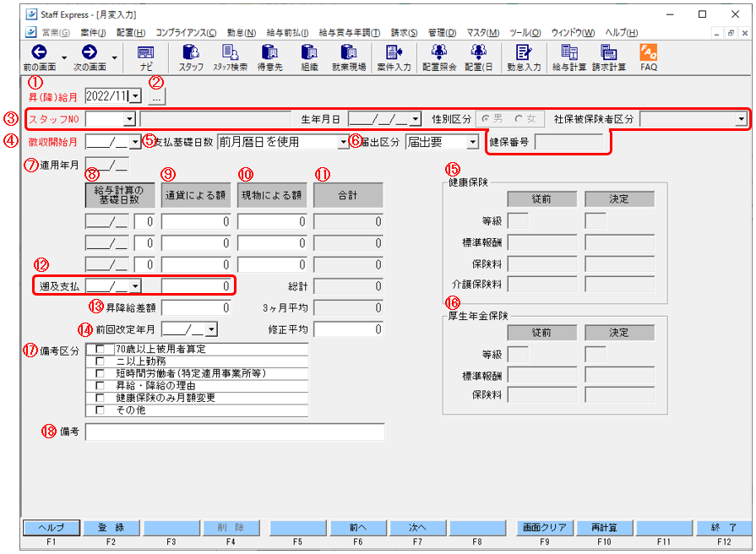Check the 昇給・降給の理由 checkbox
The width and height of the screenshot is (756, 554).
[100, 386]
